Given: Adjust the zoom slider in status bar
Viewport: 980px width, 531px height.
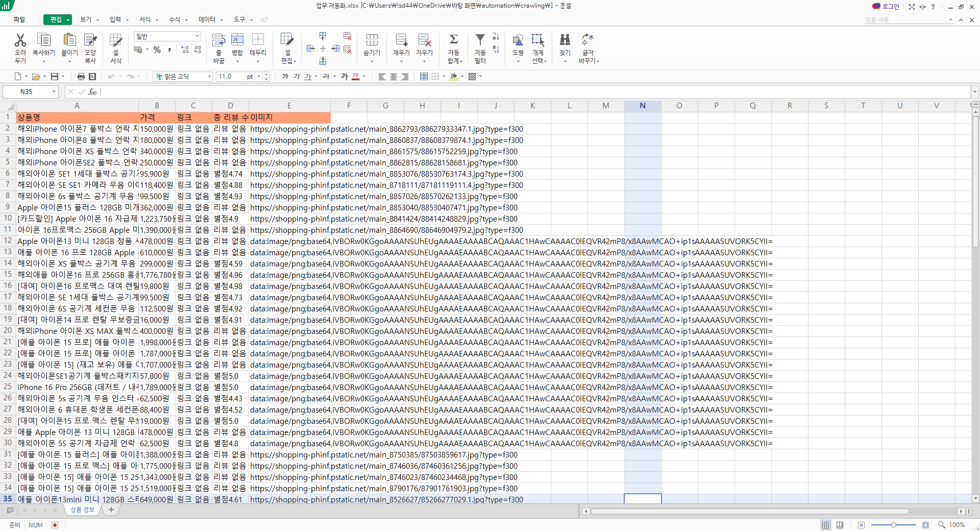Looking at the screenshot, I should [x=893, y=525].
